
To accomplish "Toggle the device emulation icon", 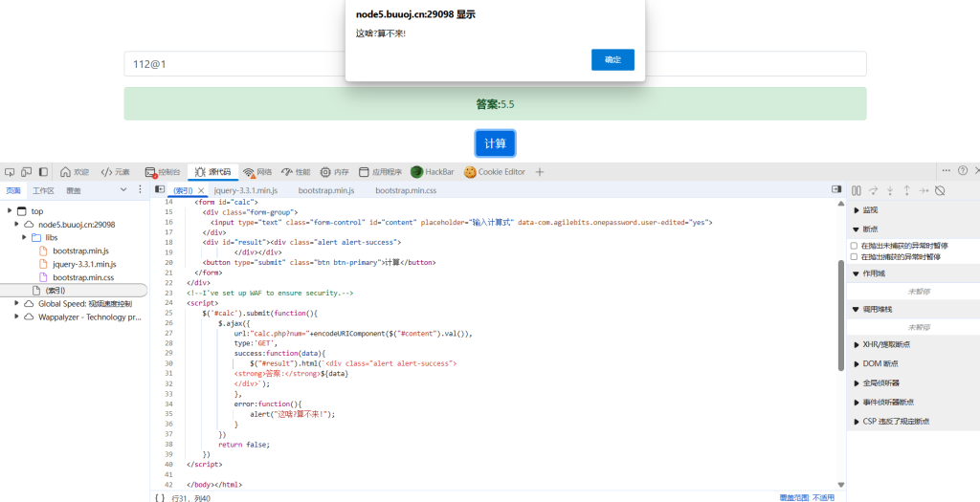I will tap(26, 172).
